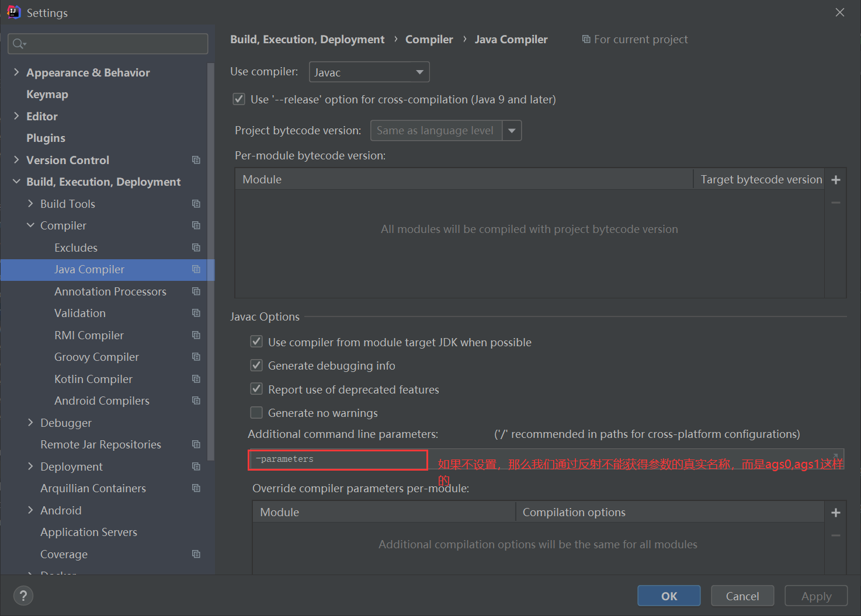The width and height of the screenshot is (861, 616).
Task: Click project-scope icon beside Remote Jar Repositories
Action: click(196, 444)
